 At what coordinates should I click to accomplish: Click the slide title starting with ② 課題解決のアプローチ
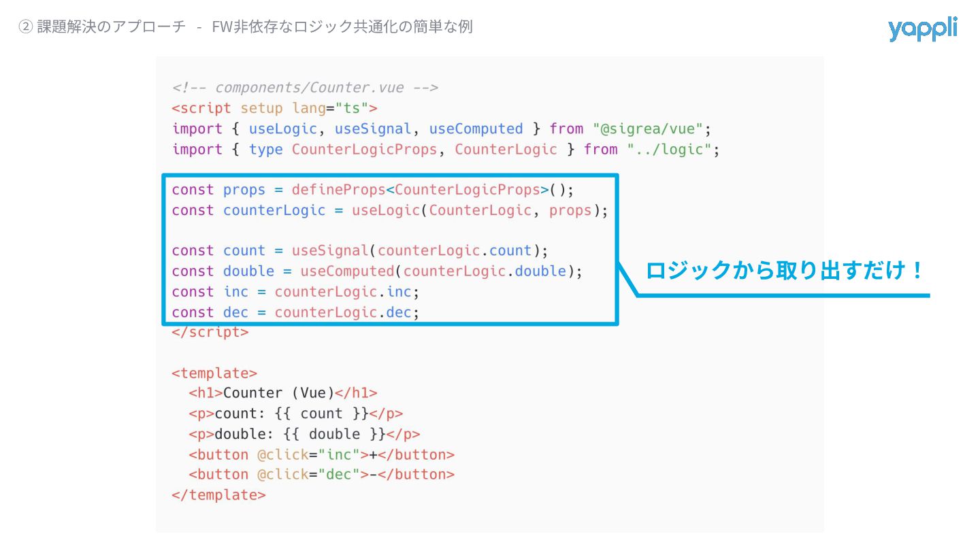tap(246, 27)
